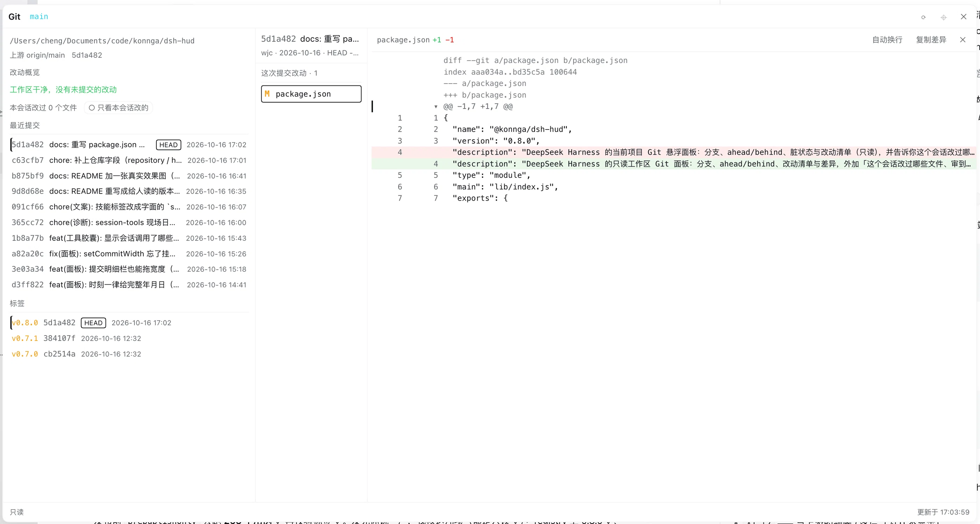This screenshot has width=980, height=524.
Task: Click the 更新于 17:03:59 timestamp
Action: click(943, 512)
